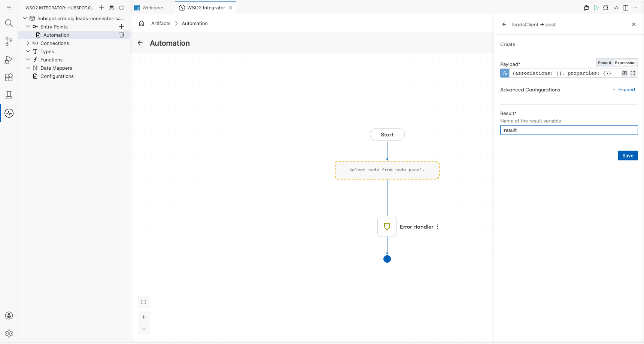This screenshot has height=344, width=644.
Task: Close the leadsClient post side panel
Action: pos(634,24)
